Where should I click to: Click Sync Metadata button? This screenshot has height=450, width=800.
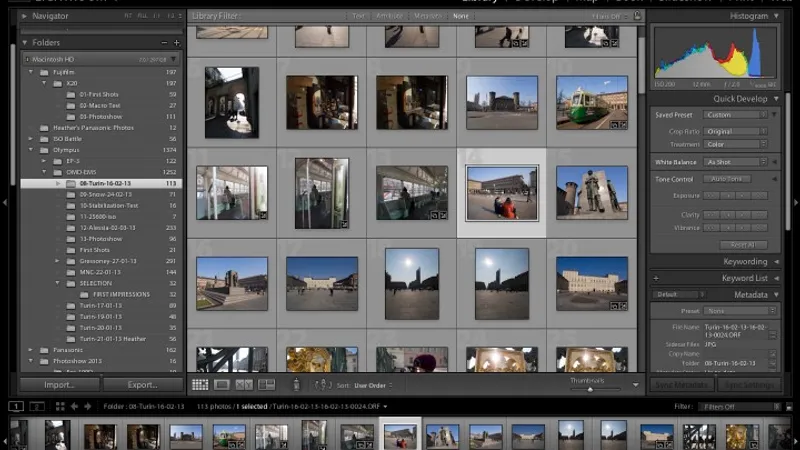tap(682, 385)
